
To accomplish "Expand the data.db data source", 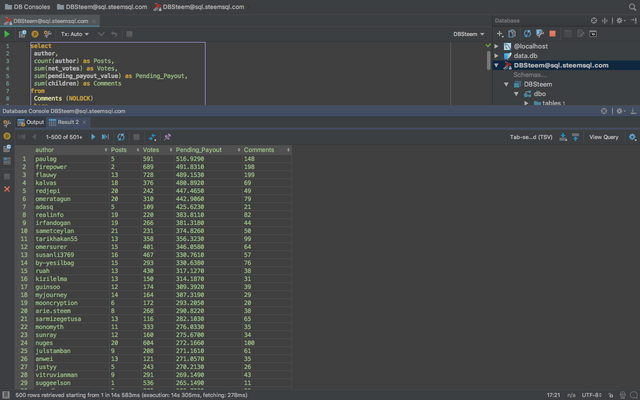I will click(496, 56).
